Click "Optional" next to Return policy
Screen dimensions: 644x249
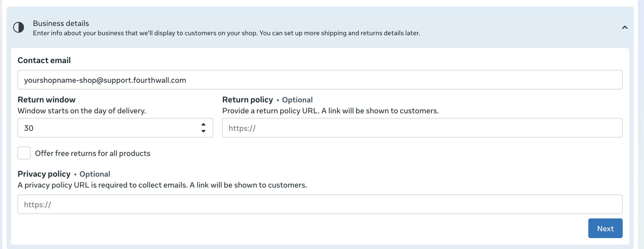point(297,100)
